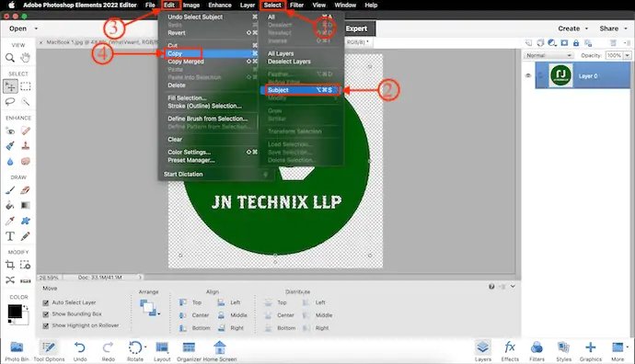Image resolution: width=635 pixels, height=364 pixels.
Task: Select the Type tool
Action: pyautogui.click(x=10, y=236)
